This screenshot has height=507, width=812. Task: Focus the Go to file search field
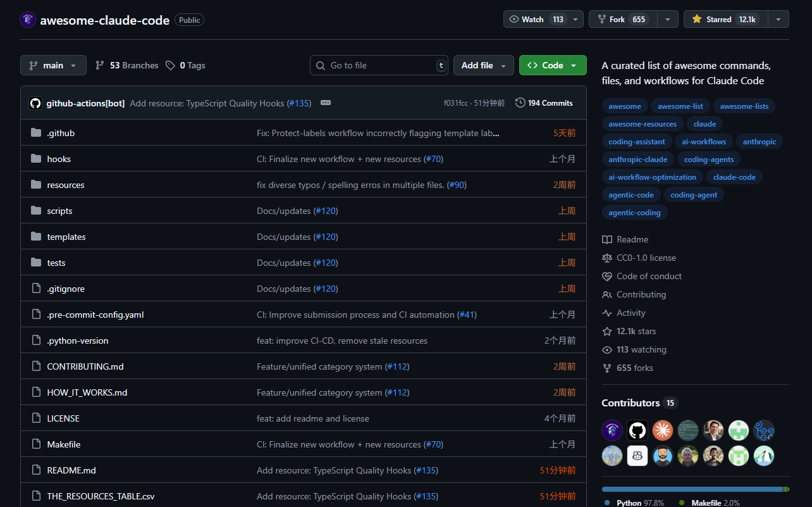point(379,65)
